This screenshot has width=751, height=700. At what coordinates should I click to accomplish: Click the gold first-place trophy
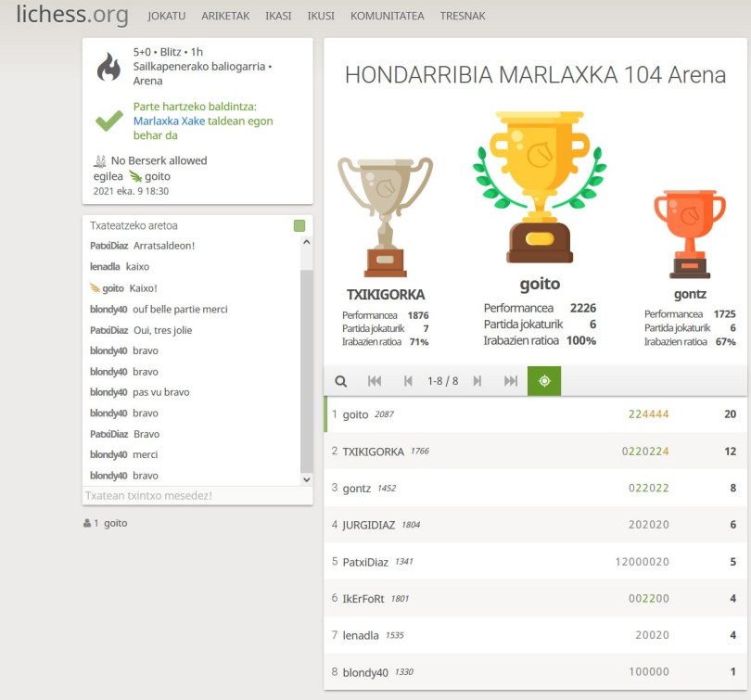coord(540,186)
